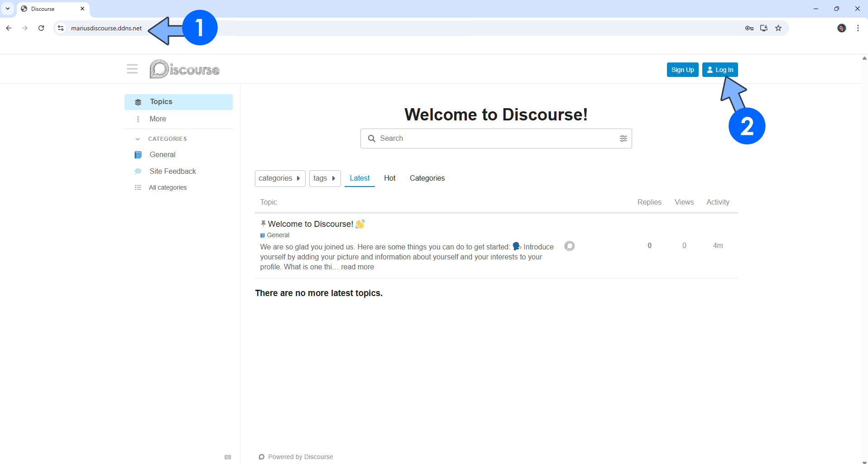Open advanced search filters icon
Screen dimensions: 868x464
click(623, 139)
